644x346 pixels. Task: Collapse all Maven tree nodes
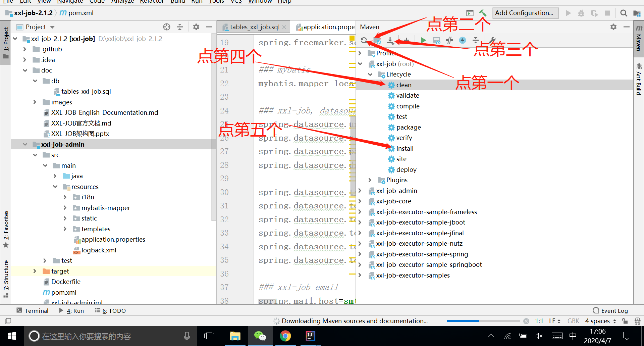point(476,41)
